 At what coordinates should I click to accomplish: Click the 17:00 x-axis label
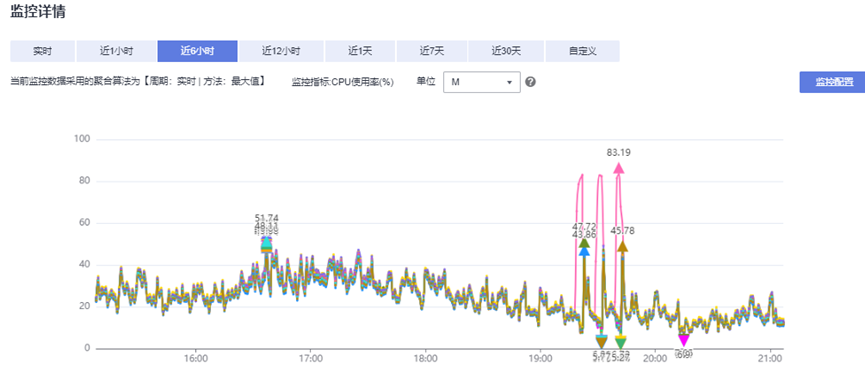(x=311, y=359)
